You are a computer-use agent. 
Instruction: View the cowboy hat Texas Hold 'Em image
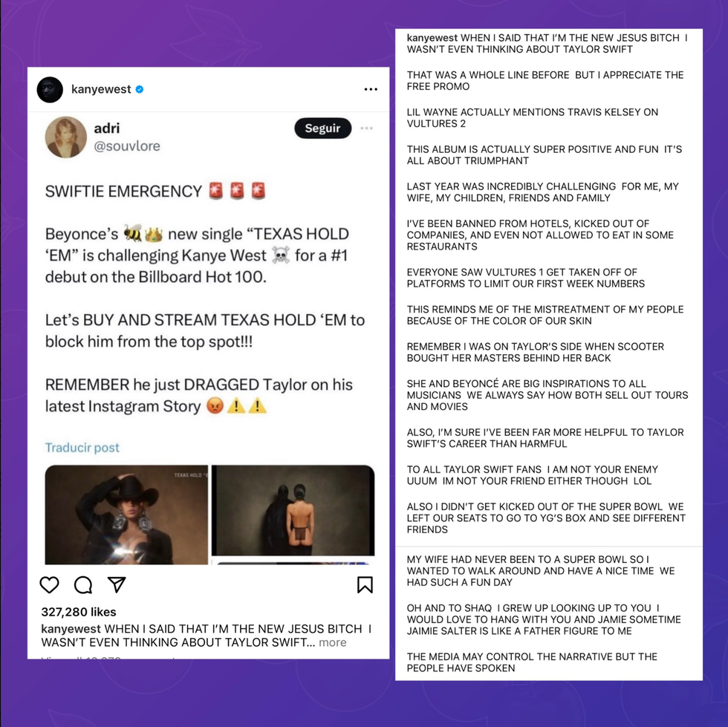pos(126,515)
